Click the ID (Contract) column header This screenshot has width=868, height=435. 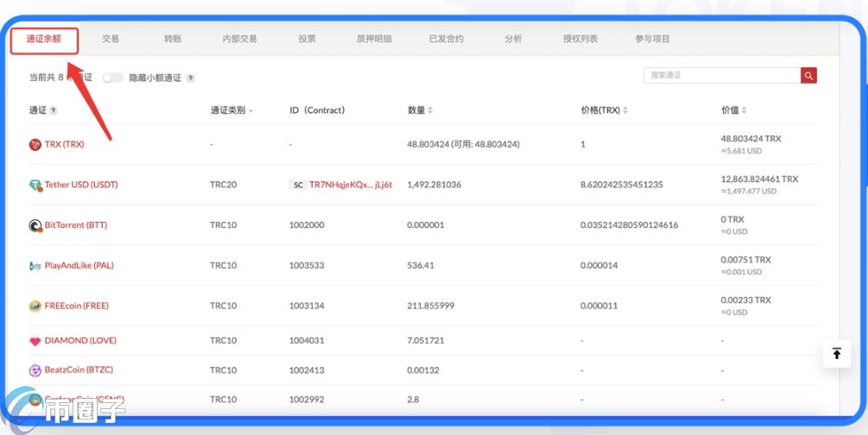317,110
